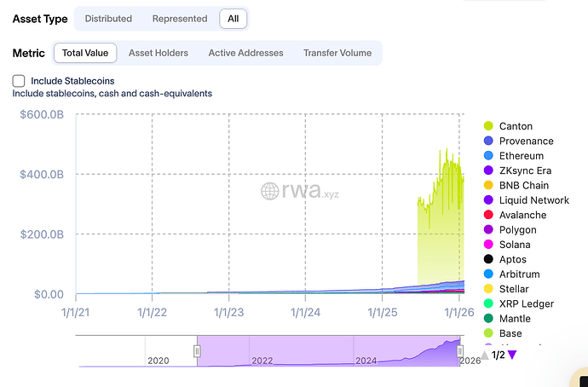Select the Distributed asset type
Screen dimensions: 588x387
point(108,18)
